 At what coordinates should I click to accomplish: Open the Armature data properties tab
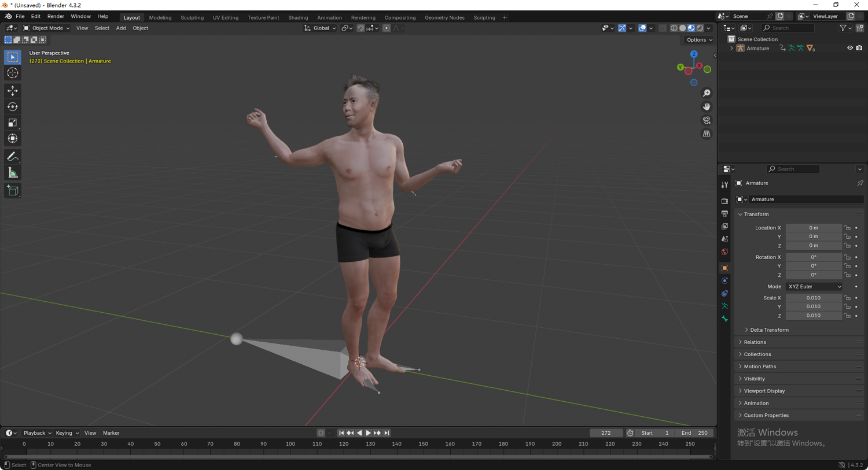724,306
